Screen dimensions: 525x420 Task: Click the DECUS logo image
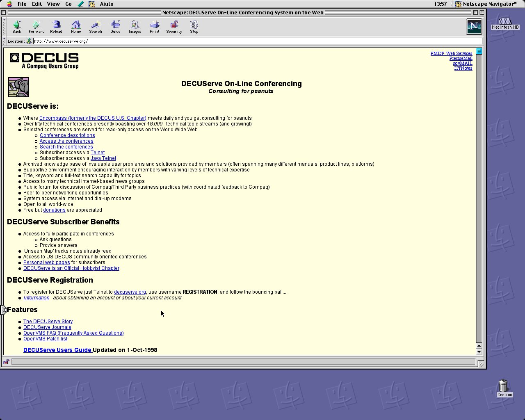pos(44,61)
